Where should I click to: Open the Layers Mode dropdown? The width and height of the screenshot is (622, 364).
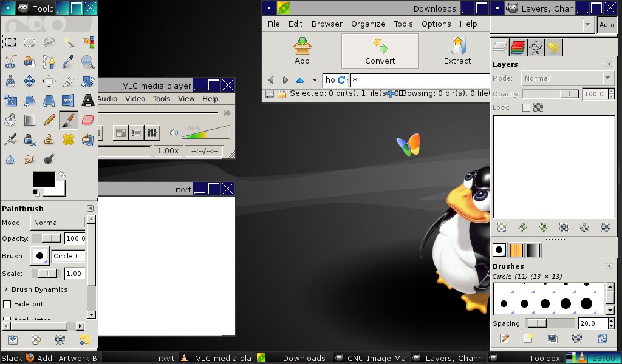(567, 78)
